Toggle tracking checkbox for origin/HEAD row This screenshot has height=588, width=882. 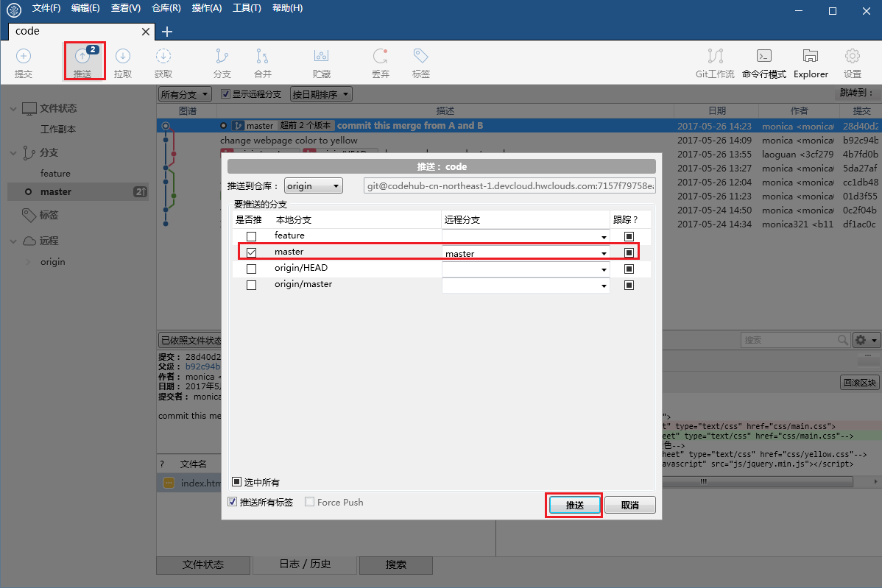click(x=629, y=269)
